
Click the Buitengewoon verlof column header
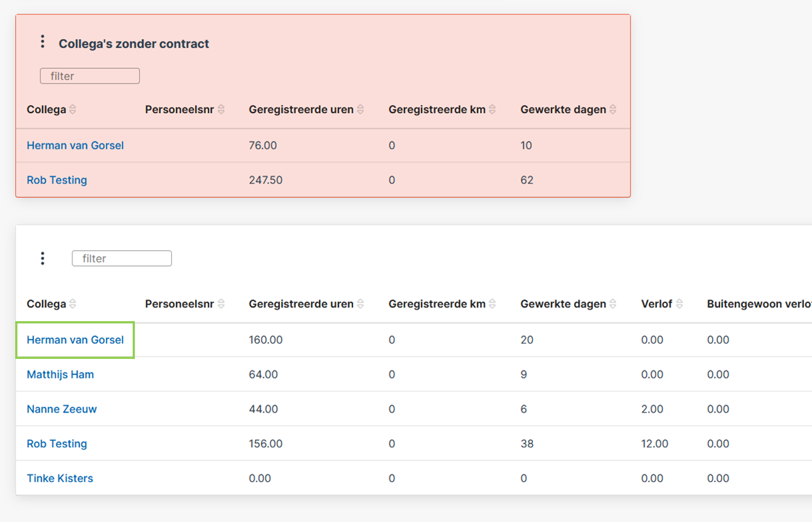[759, 304]
